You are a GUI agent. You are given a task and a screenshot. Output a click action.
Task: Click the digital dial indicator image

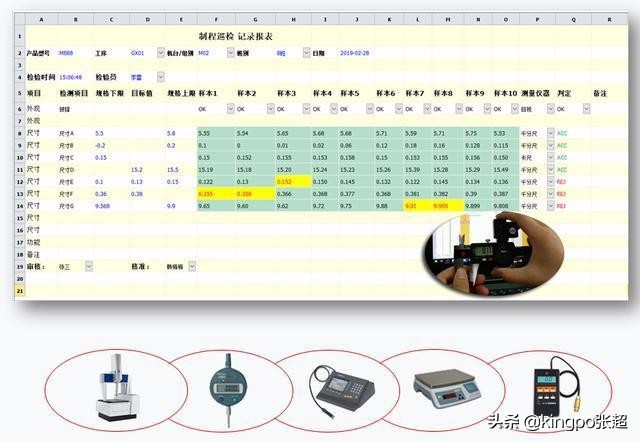point(229,390)
